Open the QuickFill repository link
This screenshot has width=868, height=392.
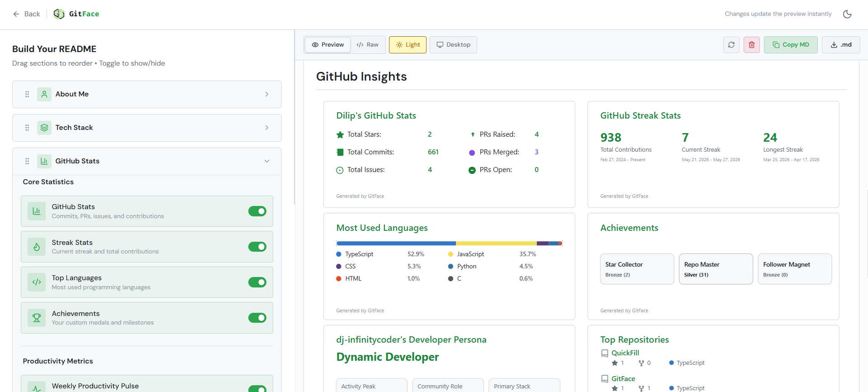point(625,353)
